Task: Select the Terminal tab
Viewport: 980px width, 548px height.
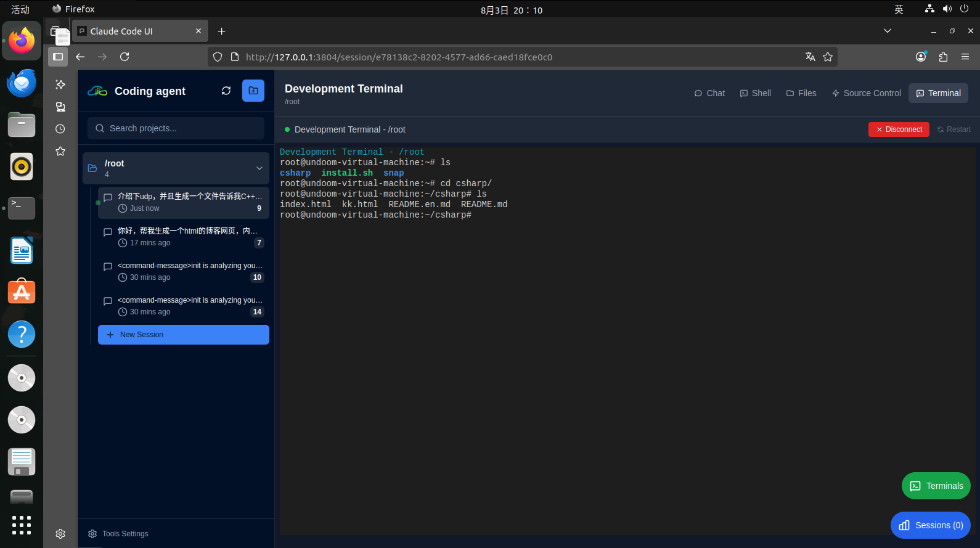Action: (x=938, y=93)
